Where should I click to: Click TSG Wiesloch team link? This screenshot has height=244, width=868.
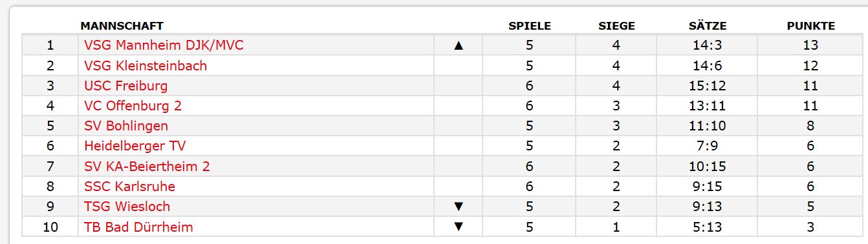127,207
